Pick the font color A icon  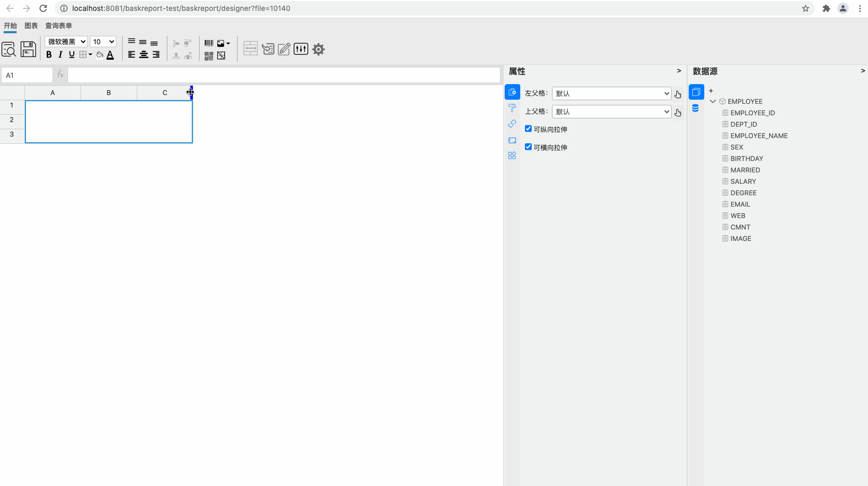coord(110,55)
